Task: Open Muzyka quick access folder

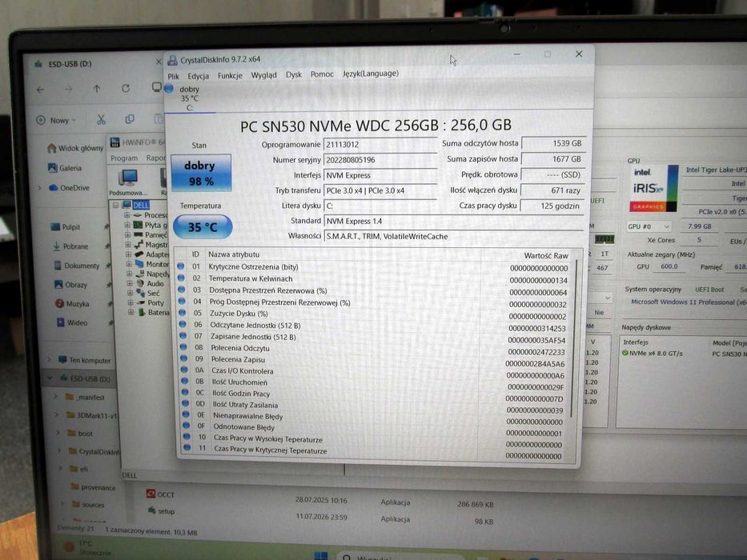Action: (72, 303)
